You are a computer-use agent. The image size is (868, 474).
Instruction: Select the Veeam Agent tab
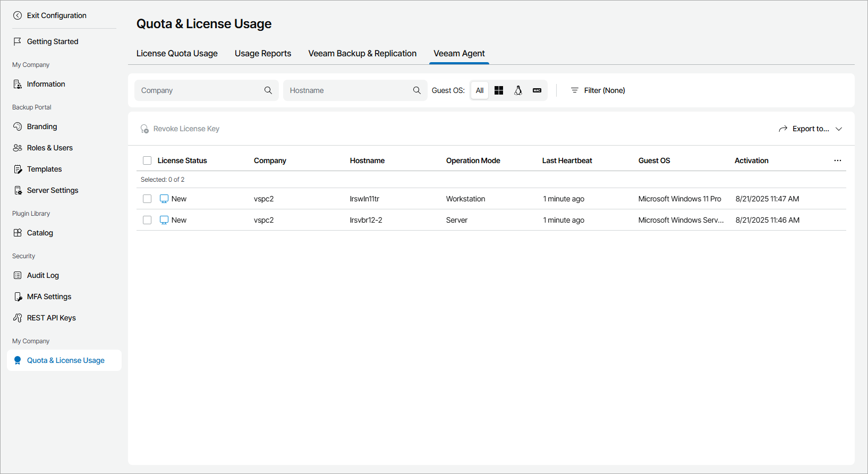(x=459, y=54)
